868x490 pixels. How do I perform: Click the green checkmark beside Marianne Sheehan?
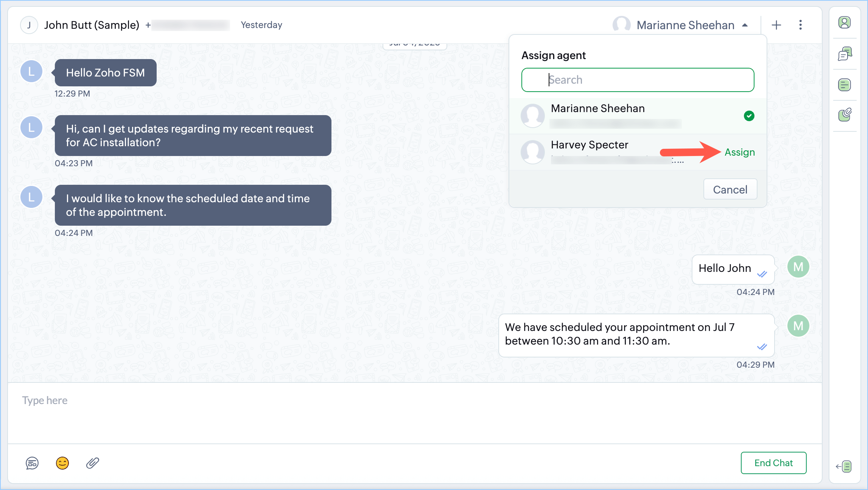point(749,116)
